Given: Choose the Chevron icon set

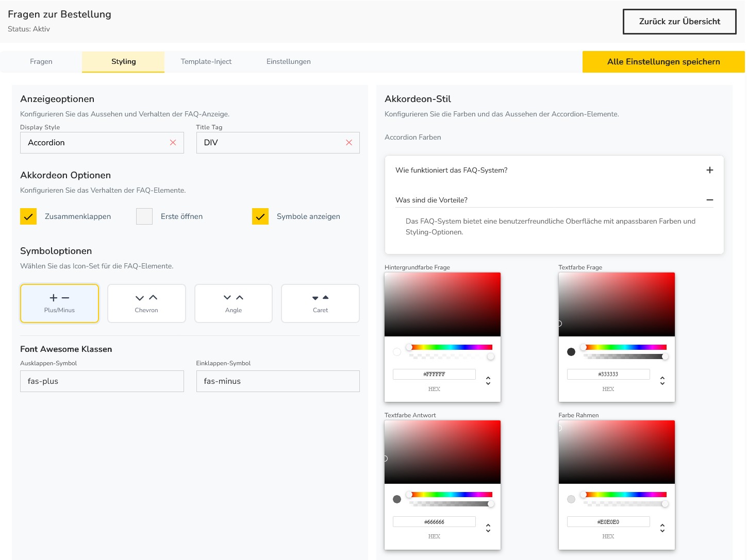Looking at the screenshot, I should 146,303.
